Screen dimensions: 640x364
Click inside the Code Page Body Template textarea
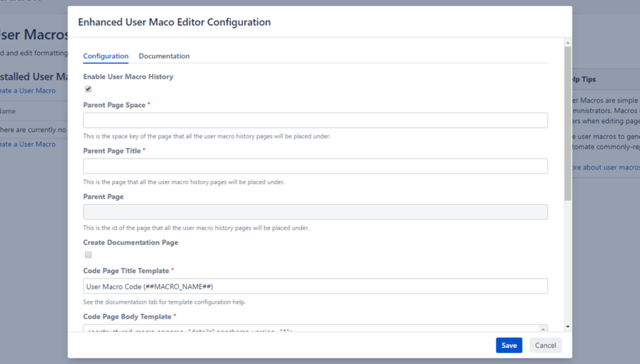coord(308,328)
